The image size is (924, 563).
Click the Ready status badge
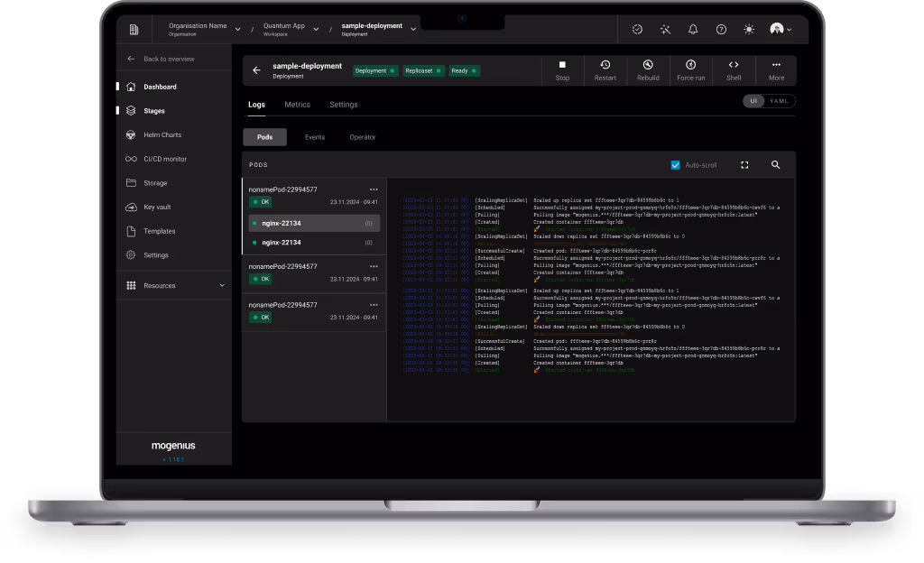464,70
